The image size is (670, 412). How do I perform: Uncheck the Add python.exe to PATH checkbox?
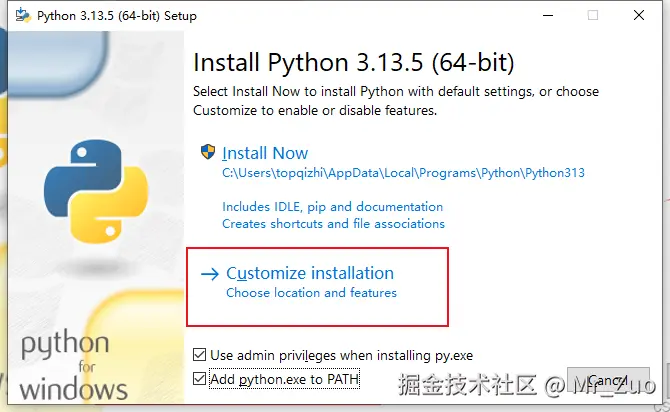pyautogui.click(x=200, y=380)
